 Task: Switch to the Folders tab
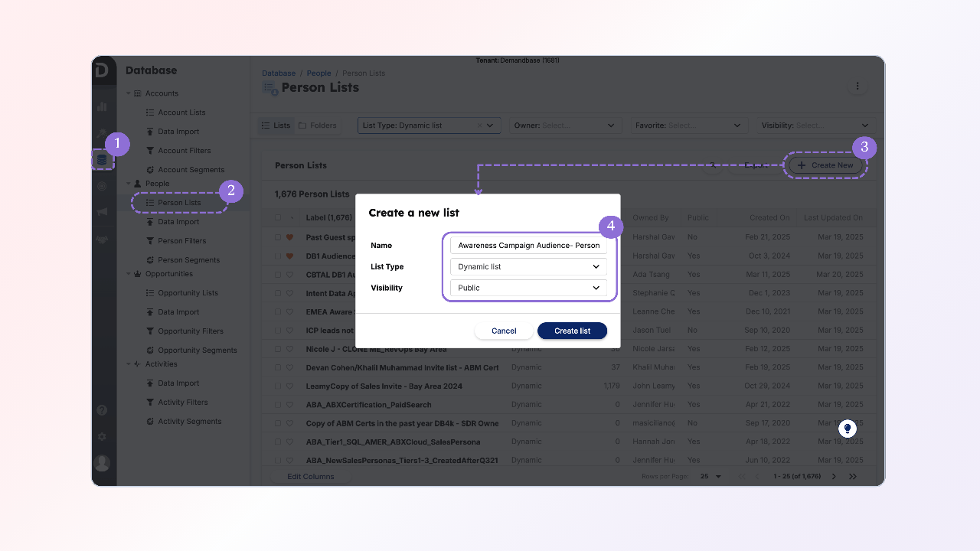[318, 126]
